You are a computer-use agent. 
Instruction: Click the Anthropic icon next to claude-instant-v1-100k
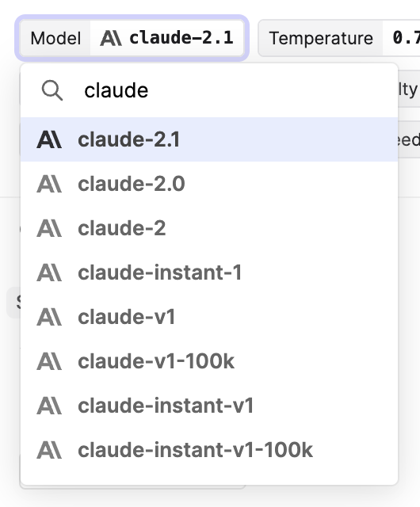49,450
